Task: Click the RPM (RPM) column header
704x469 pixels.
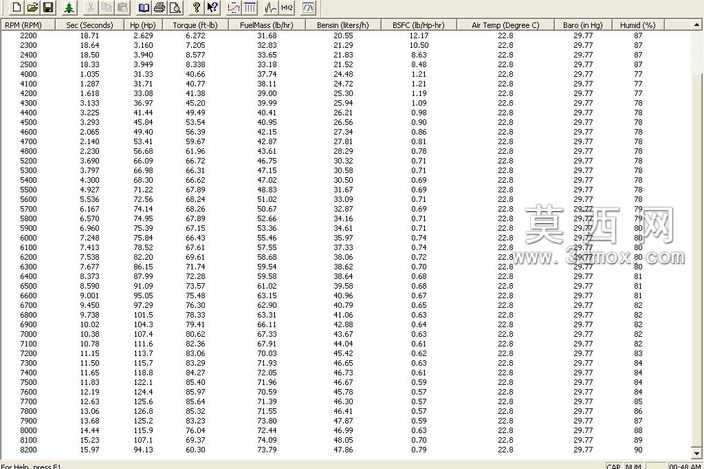Action: coord(28,25)
